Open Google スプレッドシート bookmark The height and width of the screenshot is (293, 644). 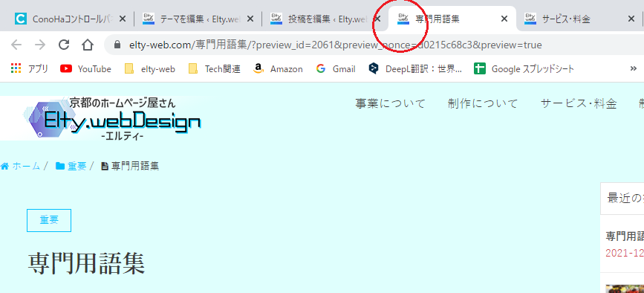tap(524, 68)
